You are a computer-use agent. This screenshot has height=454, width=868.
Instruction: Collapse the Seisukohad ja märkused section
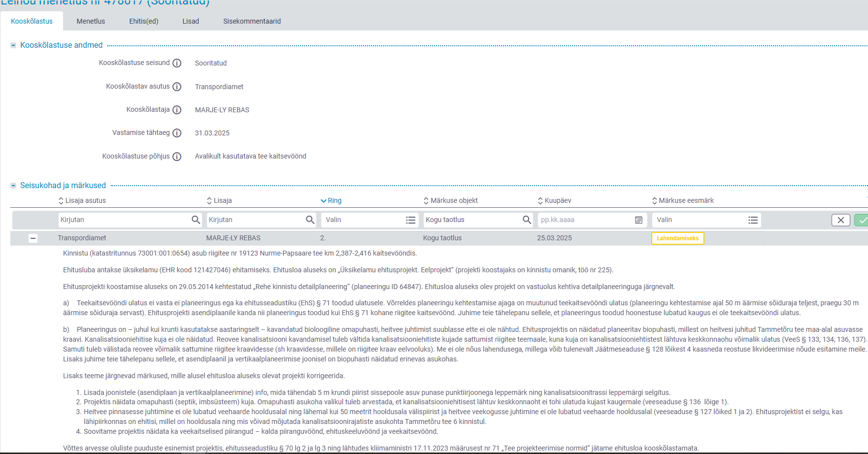(x=13, y=186)
